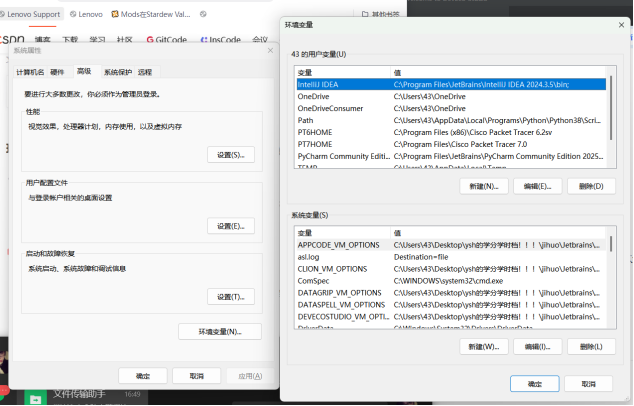Open 文件传输助手 chat at bottom

[x=82, y=397]
